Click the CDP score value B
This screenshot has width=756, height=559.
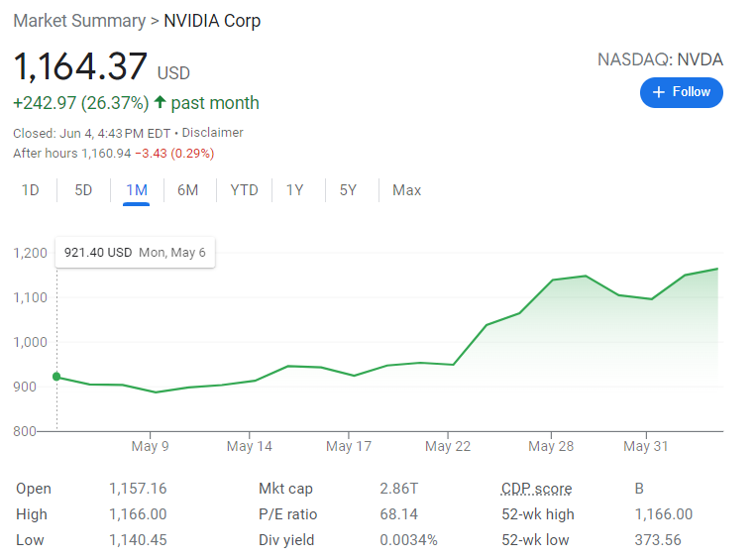639,489
